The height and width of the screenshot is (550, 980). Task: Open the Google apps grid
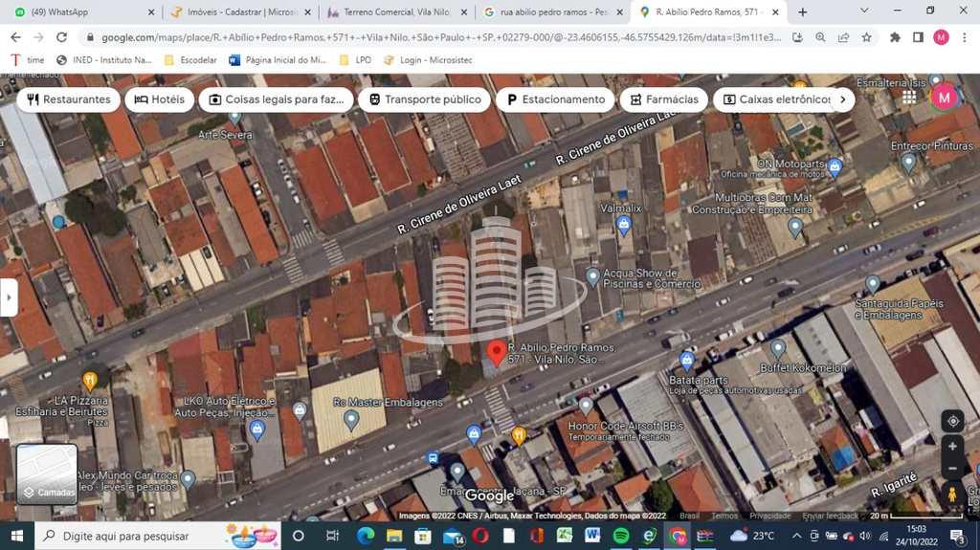(x=909, y=98)
